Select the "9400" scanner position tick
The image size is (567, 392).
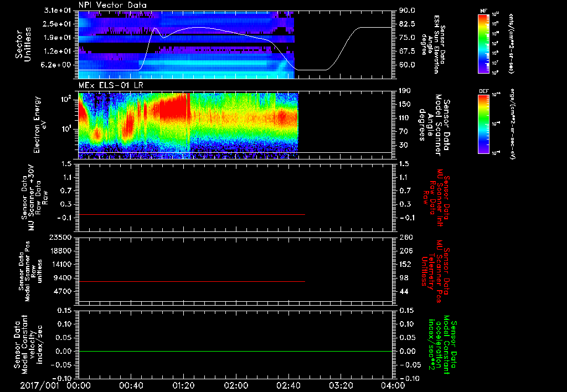63,278
